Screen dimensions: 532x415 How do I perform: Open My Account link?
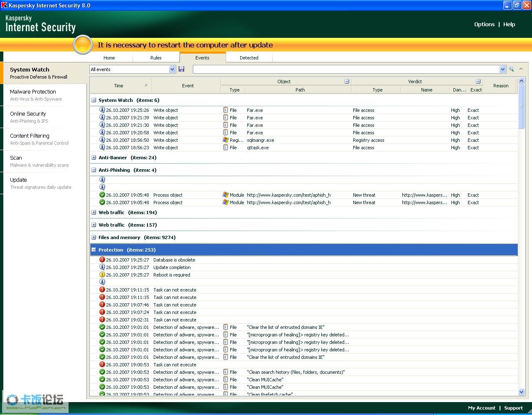[482, 408]
